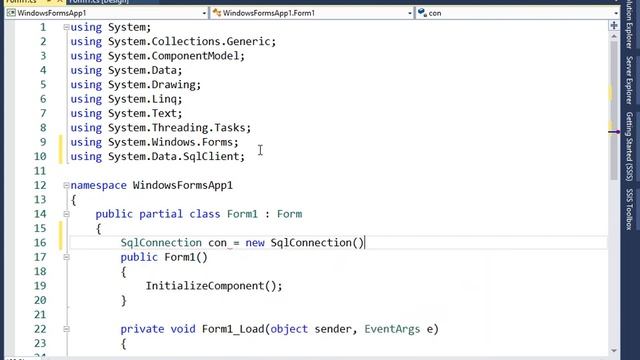The height and width of the screenshot is (360, 640).
Task: Collapse the Form1 class block
Action: click(66, 214)
